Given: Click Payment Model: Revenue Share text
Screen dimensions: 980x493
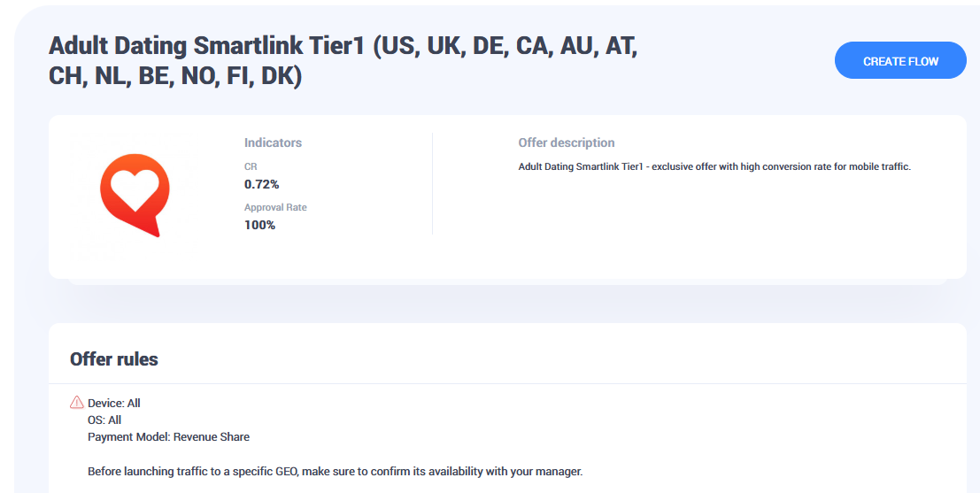Looking at the screenshot, I should (x=168, y=437).
